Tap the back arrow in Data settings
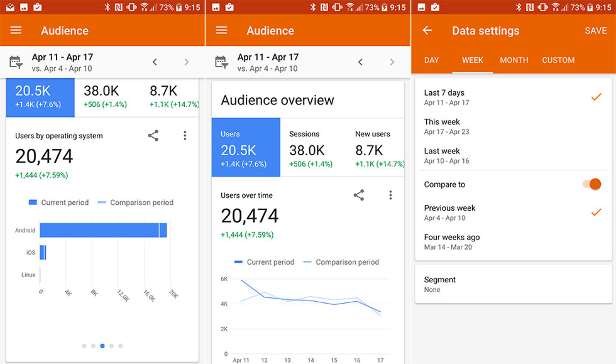 pos(427,31)
